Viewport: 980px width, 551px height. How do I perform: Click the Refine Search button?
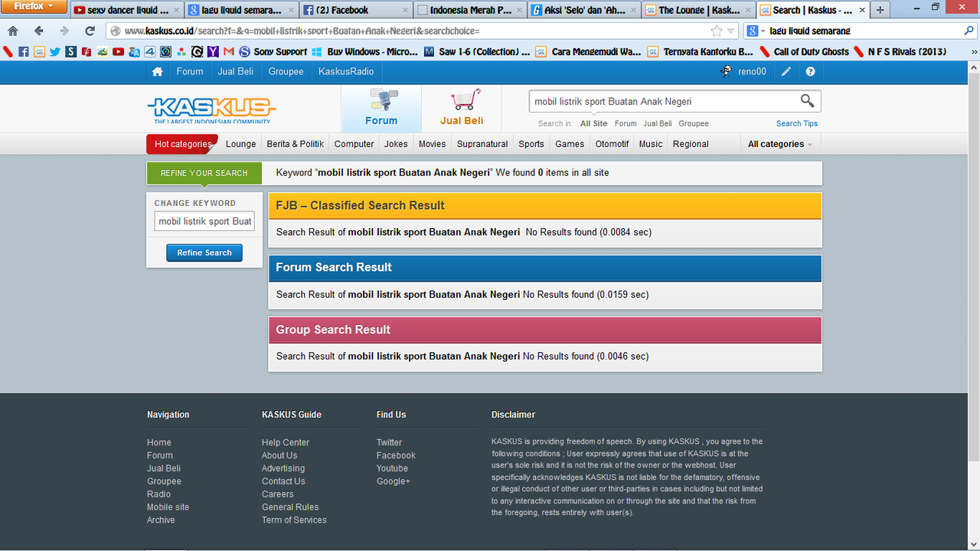coord(204,253)
